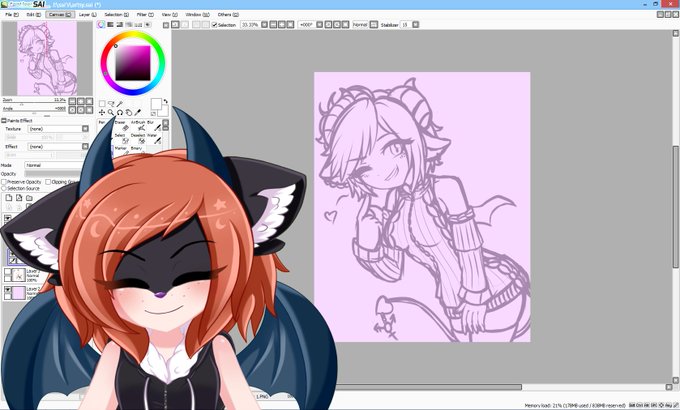Choose the Select pen tool
The height and width of the screenshot is (410, 680).
coord(122,139)
